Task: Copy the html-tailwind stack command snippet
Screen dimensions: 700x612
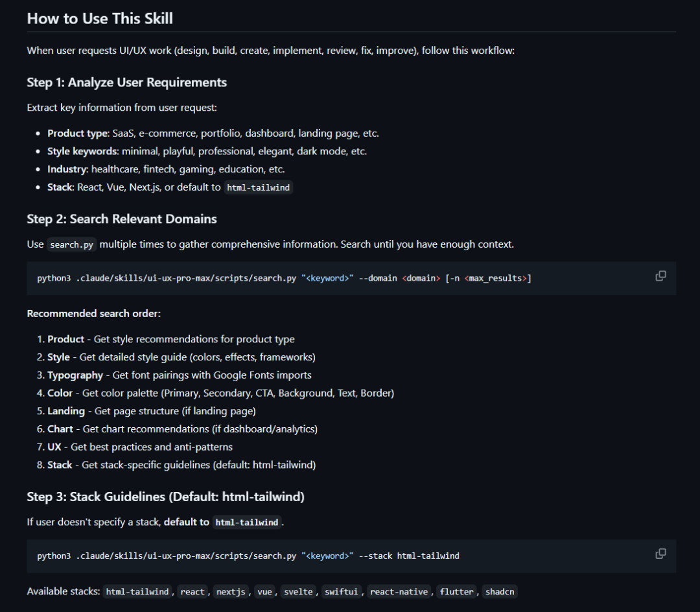Action: tap(660, 554)
